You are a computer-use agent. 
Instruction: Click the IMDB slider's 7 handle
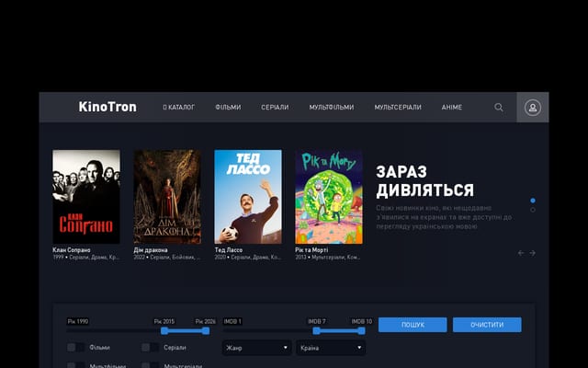coord(316,331)
